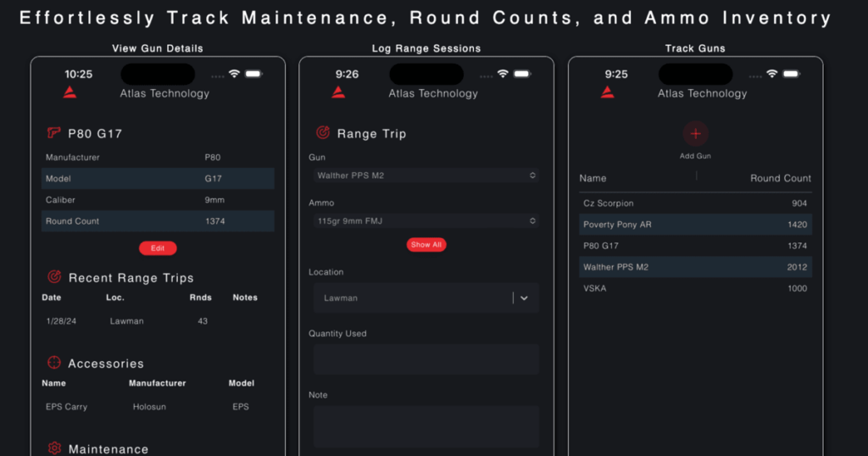Click the gear icon beside Maintenance
Viewport: 868px width, 456px height.
coord(54,448)
